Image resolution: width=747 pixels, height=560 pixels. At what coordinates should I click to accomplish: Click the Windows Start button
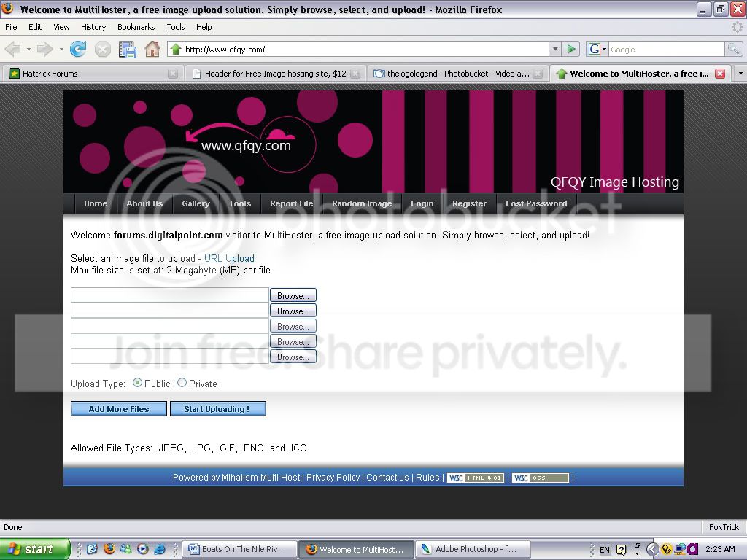34,549
